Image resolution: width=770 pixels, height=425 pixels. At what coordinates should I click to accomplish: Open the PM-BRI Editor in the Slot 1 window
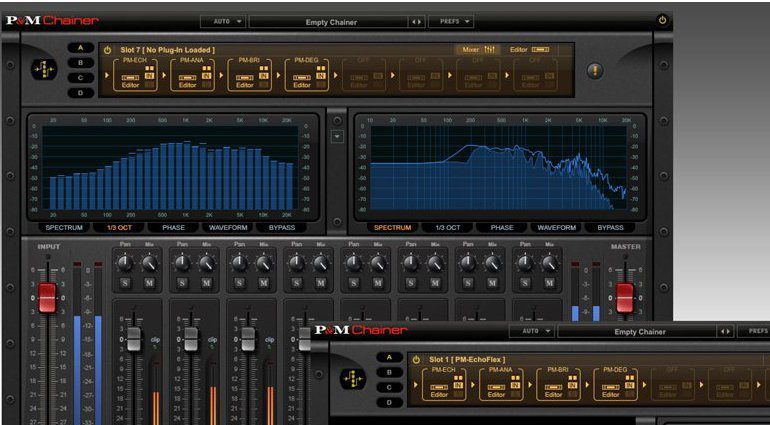(x=553, y=391)
